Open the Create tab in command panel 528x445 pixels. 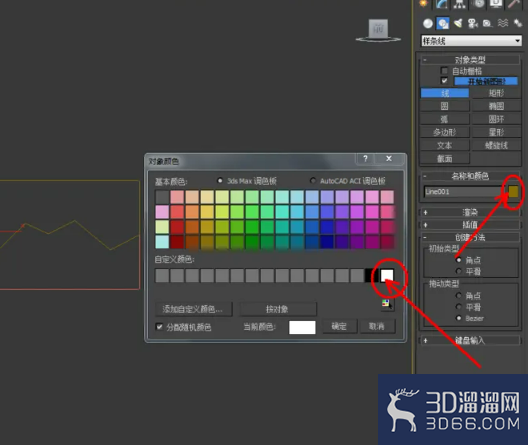pos(424,3)
